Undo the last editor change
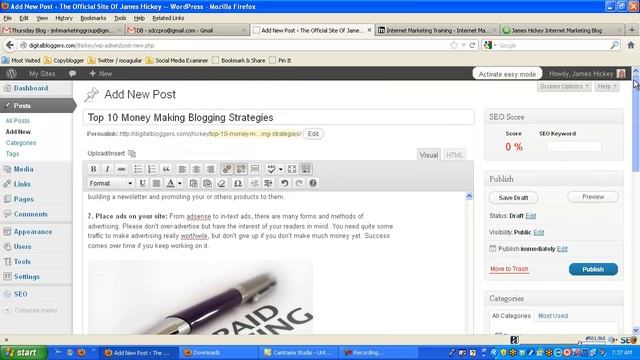 (x=284, y=183)
